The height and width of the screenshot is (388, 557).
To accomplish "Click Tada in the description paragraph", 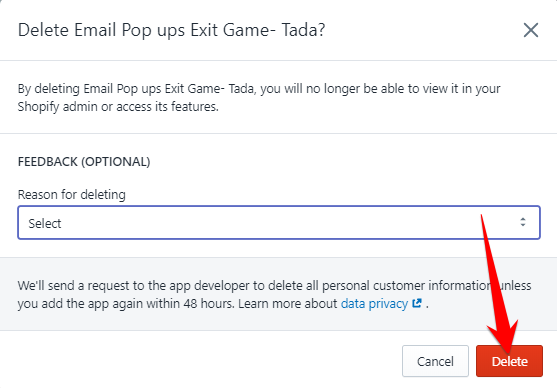I will [242, 88].
